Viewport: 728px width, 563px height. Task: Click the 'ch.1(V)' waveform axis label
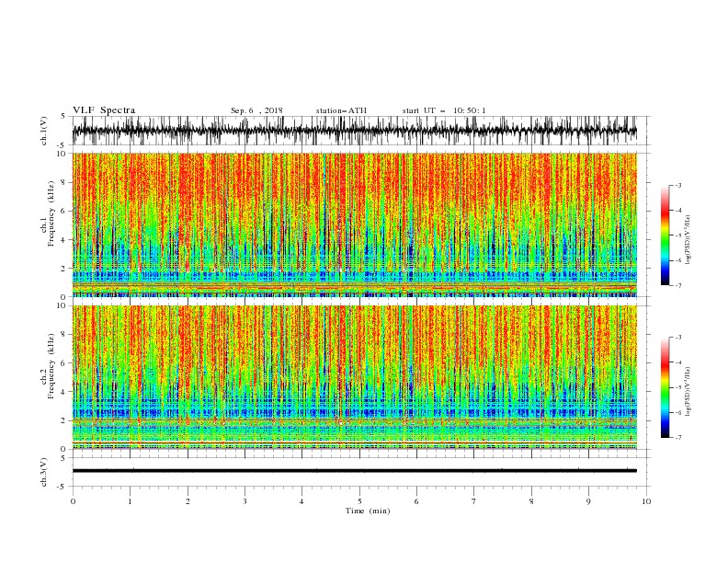pos(44,131)
